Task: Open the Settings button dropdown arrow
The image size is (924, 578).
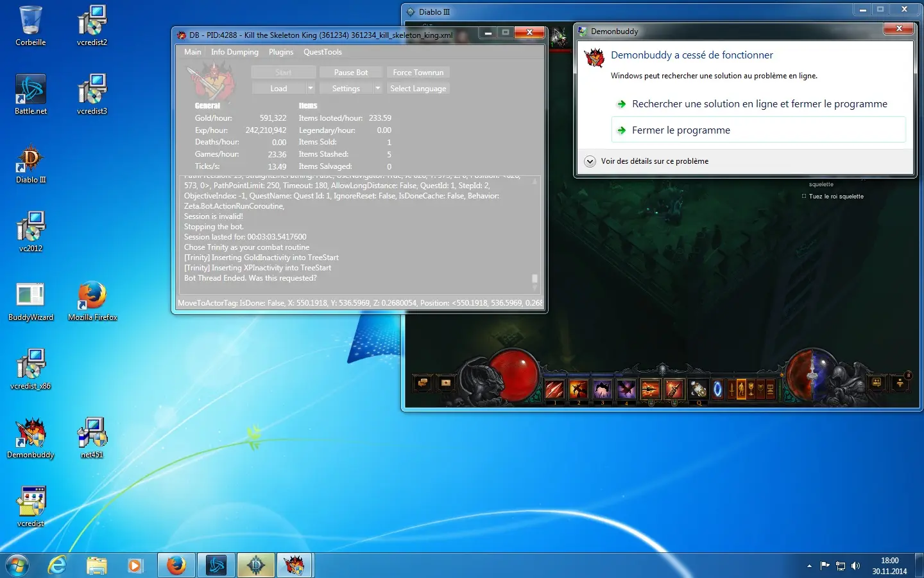Action: click(x=378, y=89)
